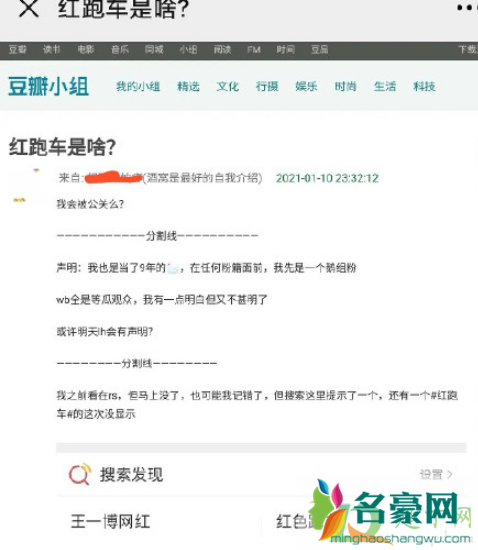Click the line starting 声明:我也是当了9年的
478x550 pixels.
(206, 268)
